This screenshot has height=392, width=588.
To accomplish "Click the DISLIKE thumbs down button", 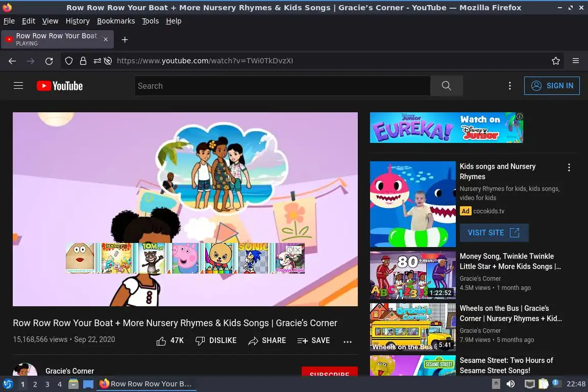I will click(x=216, y=340).
